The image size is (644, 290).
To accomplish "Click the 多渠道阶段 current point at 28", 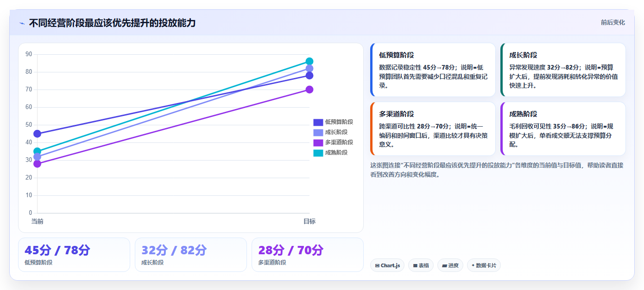I will (37, 164).
